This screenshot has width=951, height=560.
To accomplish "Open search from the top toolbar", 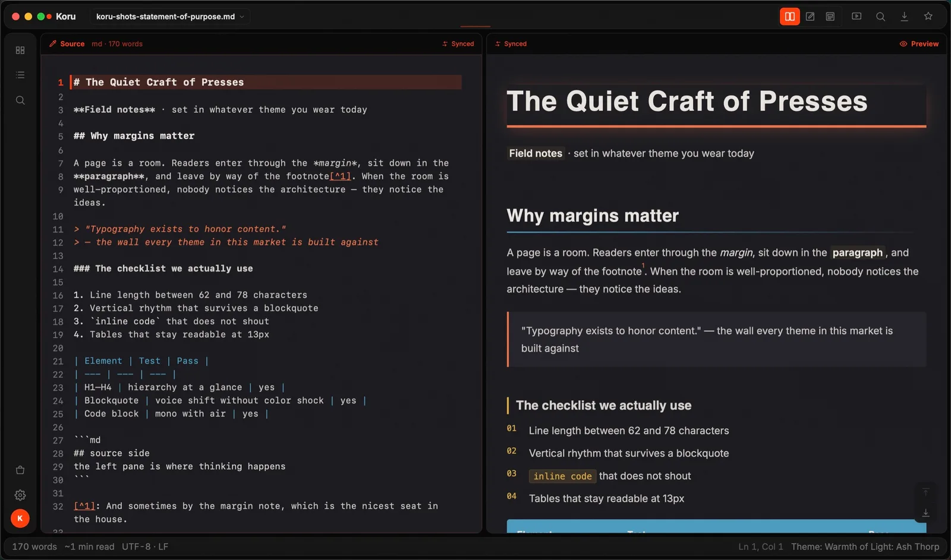I will coord(880,17).
